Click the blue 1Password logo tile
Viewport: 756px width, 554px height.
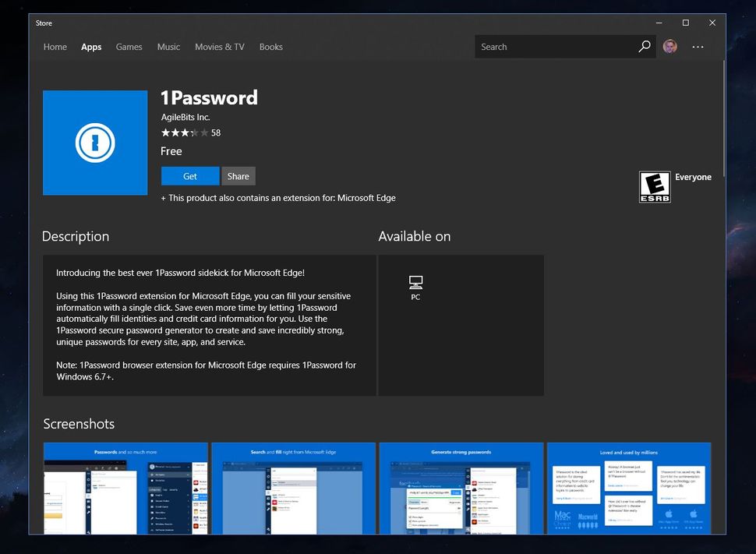(x=95, y=143)
